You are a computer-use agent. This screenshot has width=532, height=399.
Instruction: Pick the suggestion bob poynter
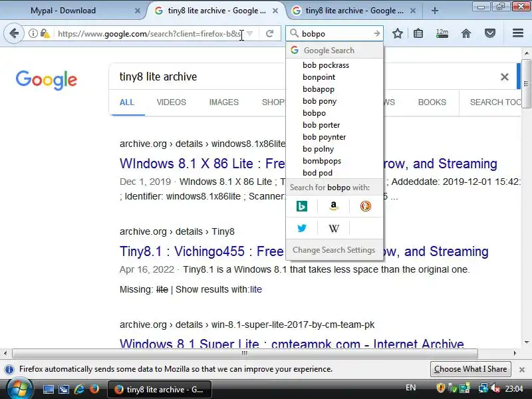point(334,137)
